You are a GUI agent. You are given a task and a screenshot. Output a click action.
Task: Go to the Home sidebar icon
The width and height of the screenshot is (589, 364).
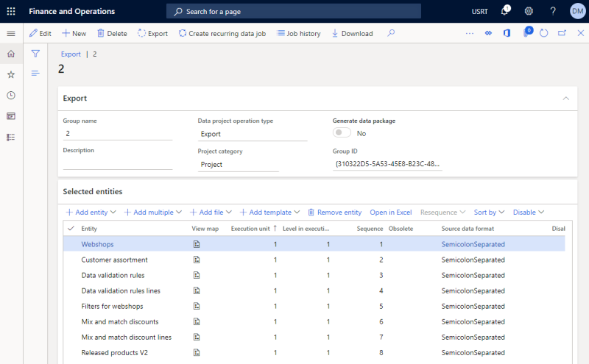pyautogui.click(x=11, y=54)
